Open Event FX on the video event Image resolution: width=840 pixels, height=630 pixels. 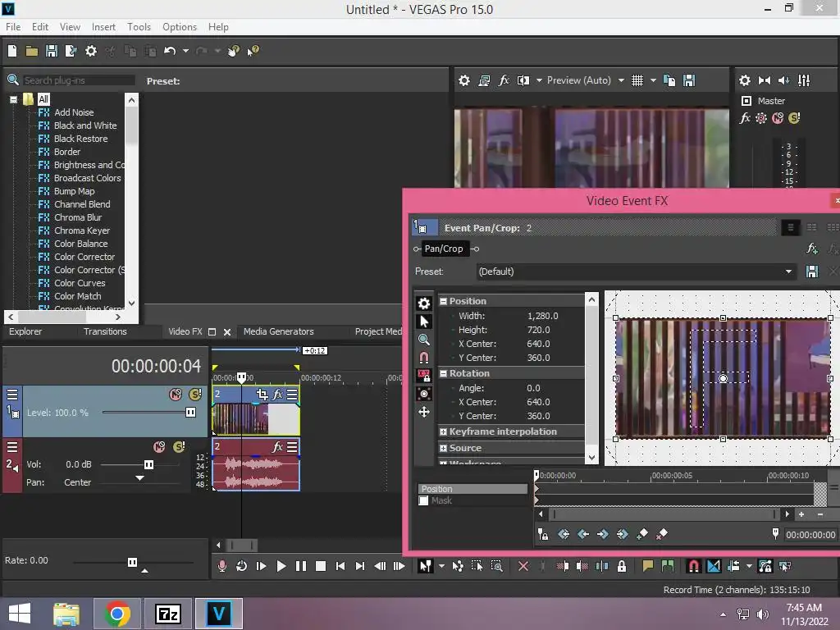tap(277, 395)
